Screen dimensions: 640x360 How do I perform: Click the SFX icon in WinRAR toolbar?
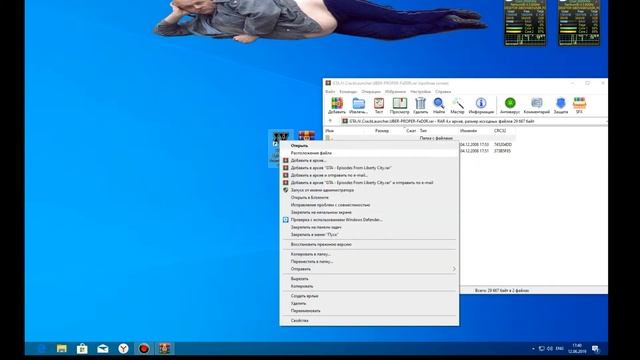point(580,105)
